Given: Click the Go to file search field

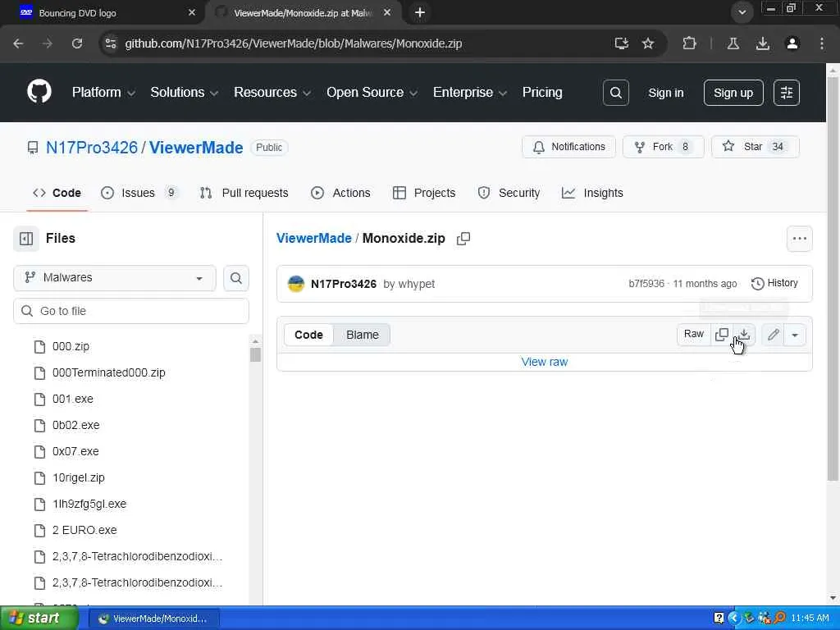Looking at the screenshot, I should click(131, 311).
